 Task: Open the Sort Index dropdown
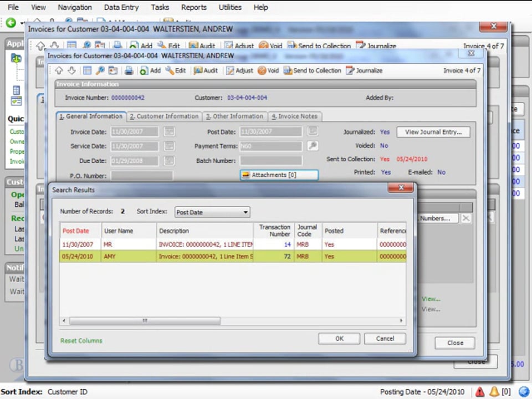(x=212, y=212)
